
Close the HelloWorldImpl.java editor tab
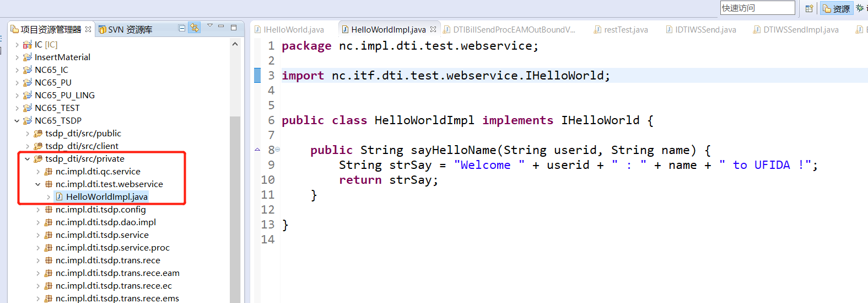pyautogui.click(x=433, y=29)
